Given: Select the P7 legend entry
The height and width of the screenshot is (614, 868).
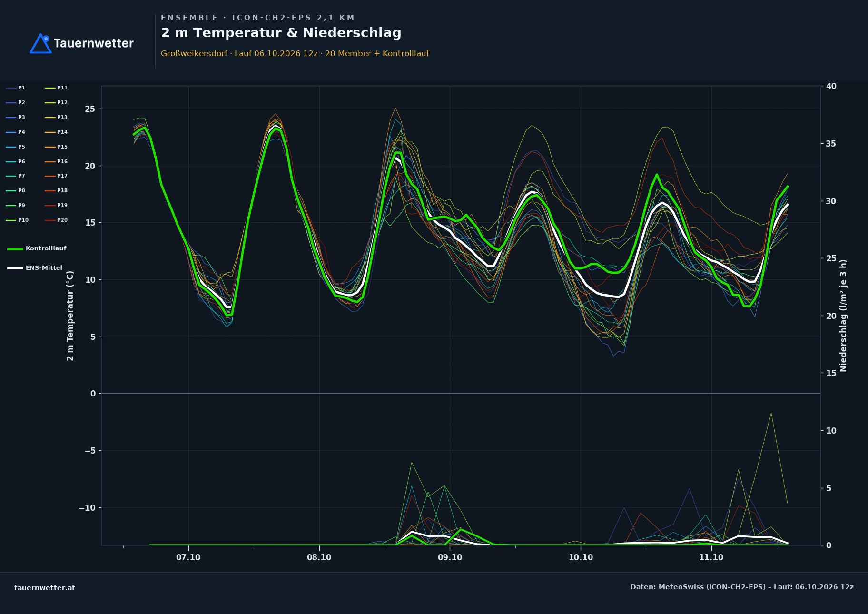Looking at the screenshot, I should (x=16, y=176).
